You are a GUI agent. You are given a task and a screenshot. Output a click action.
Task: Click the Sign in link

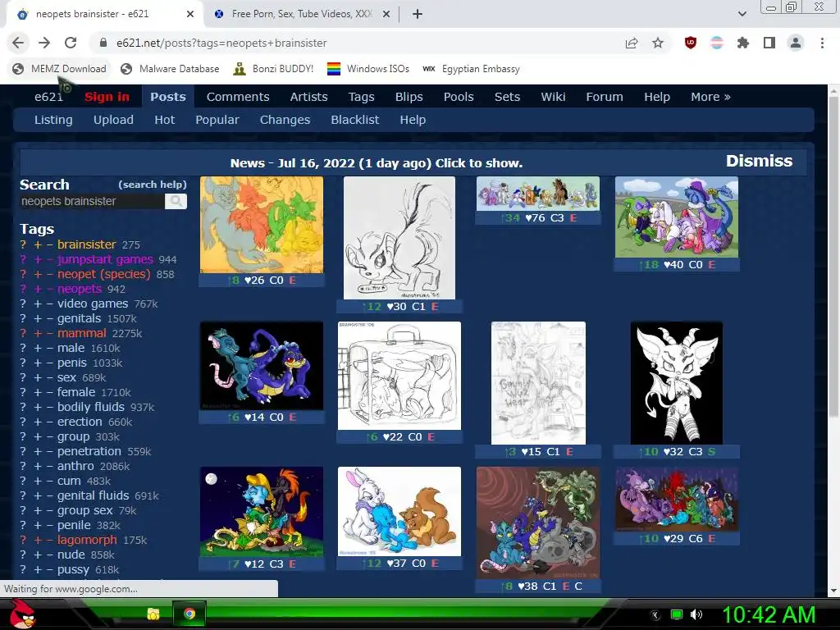(107, 97)
